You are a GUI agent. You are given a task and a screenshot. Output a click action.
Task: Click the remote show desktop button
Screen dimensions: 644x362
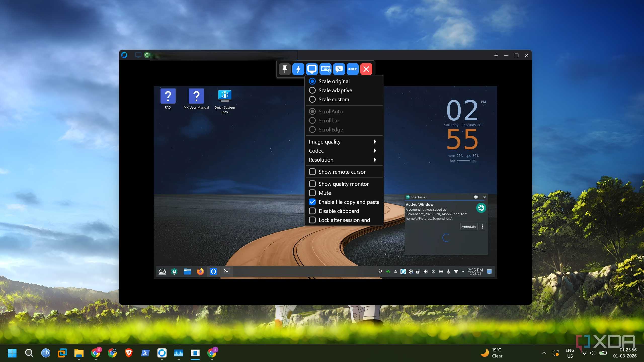tap(489, 271)
